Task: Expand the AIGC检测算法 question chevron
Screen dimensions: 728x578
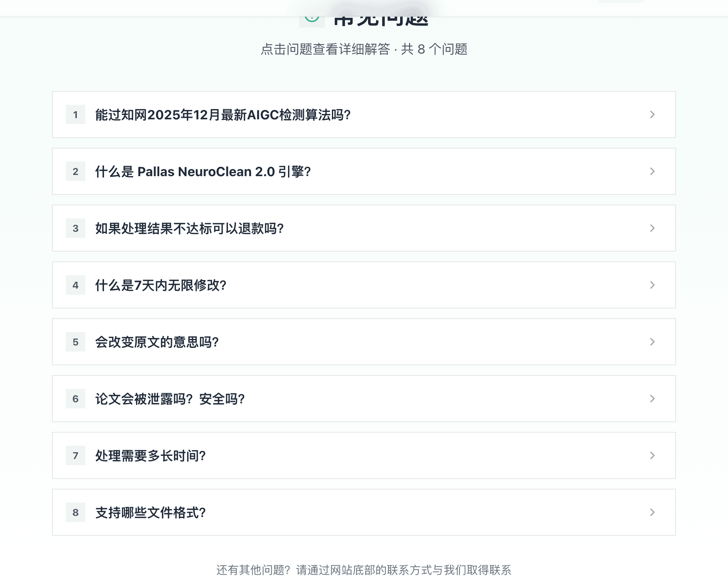Action: (652, 115)
